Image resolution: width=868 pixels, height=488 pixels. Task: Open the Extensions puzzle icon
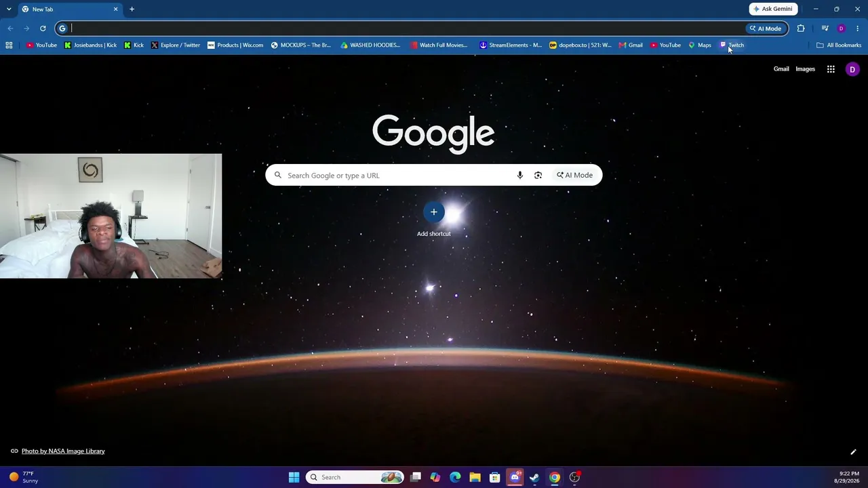(x=801, y=28)
